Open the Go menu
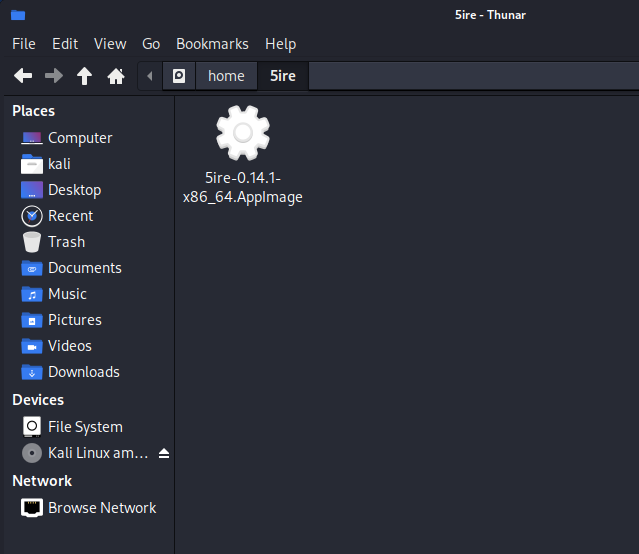 [x=151, y=44]
